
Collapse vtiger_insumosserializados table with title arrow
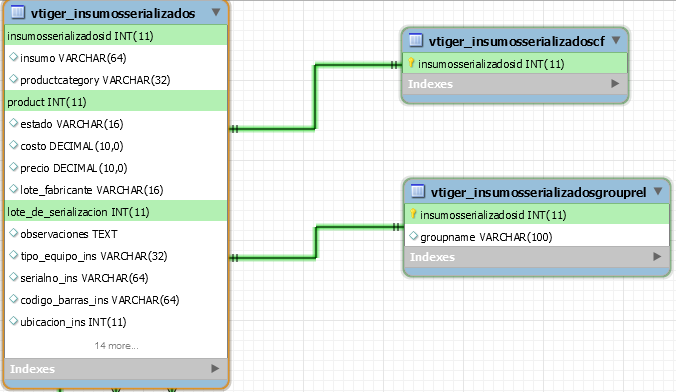pos(216,13)
